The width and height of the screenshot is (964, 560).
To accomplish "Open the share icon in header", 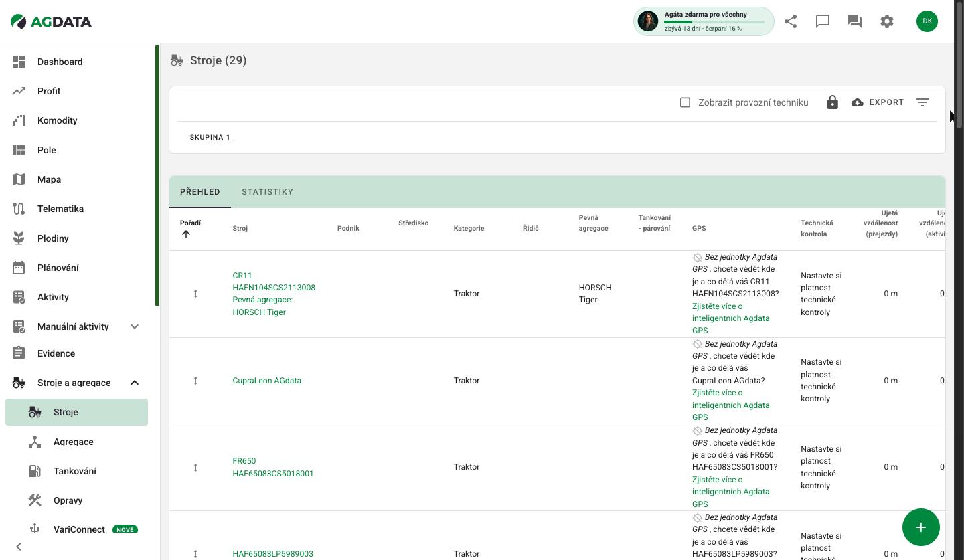I will (791, 21).
